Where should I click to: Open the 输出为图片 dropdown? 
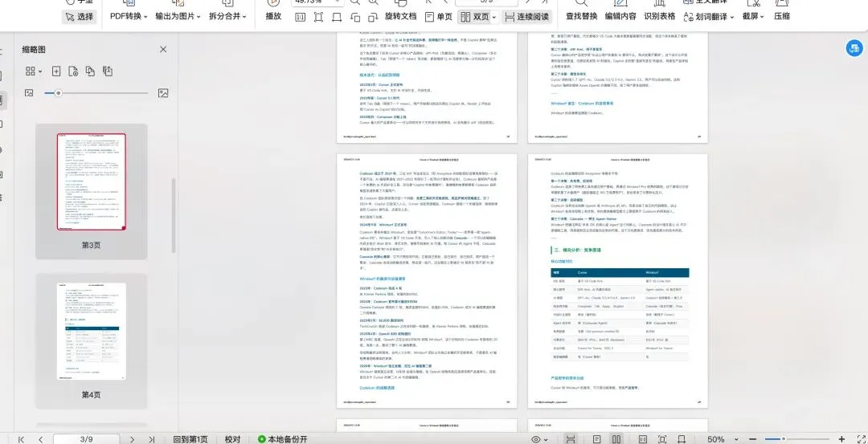(x=178, y=17)
